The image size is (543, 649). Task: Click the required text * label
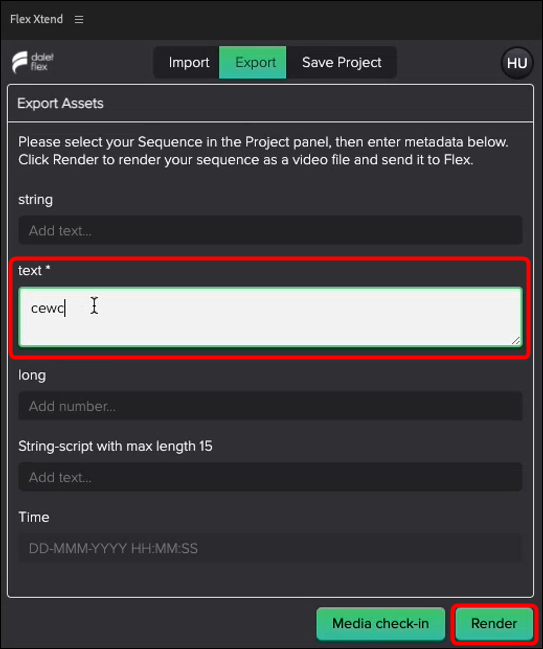(34, 270)
